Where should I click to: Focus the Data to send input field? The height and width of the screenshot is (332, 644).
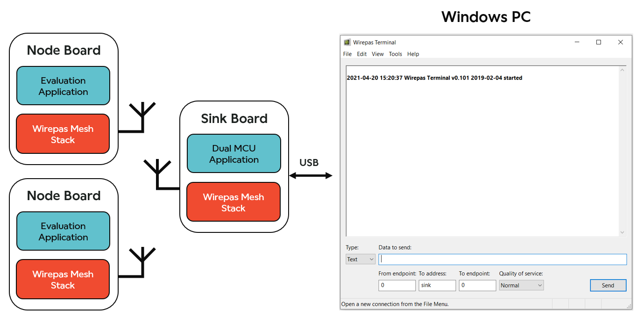[502, 259]
